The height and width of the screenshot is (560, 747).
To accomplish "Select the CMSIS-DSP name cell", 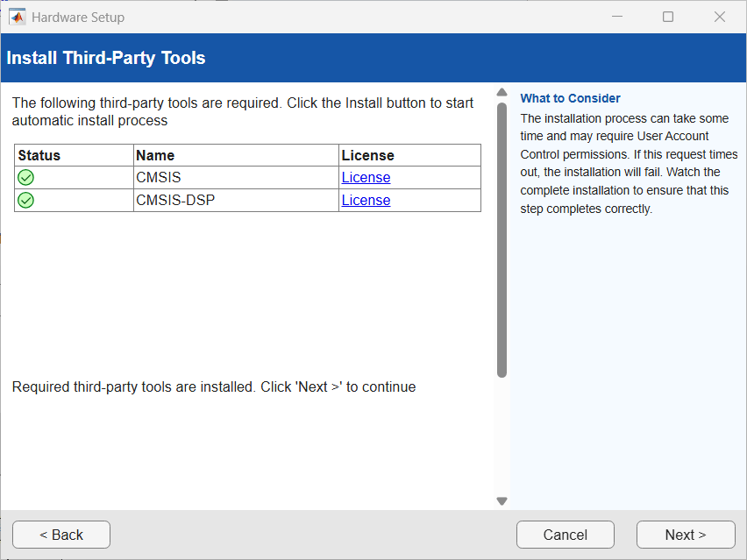I will coord(236,201).
